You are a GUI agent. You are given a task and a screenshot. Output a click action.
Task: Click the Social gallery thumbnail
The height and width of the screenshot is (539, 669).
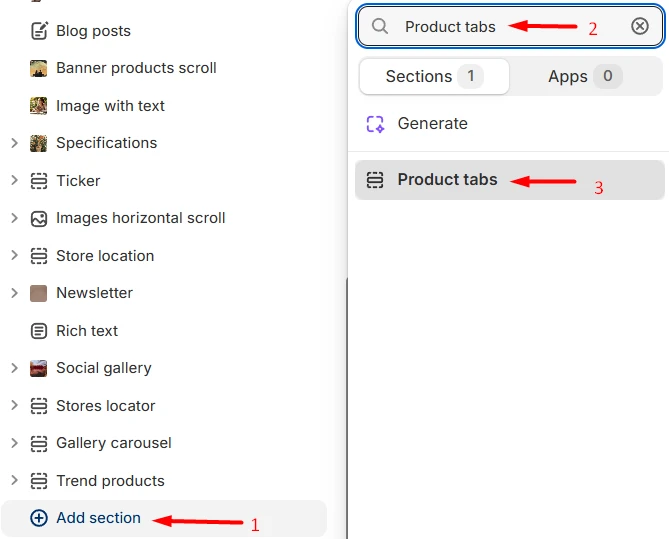coord(38,368)
